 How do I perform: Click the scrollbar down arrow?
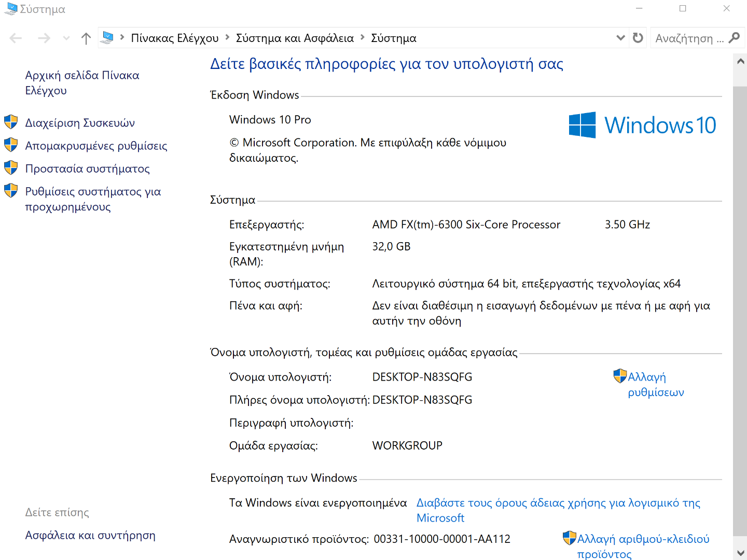pyautogui.click(x=740, y=553)
